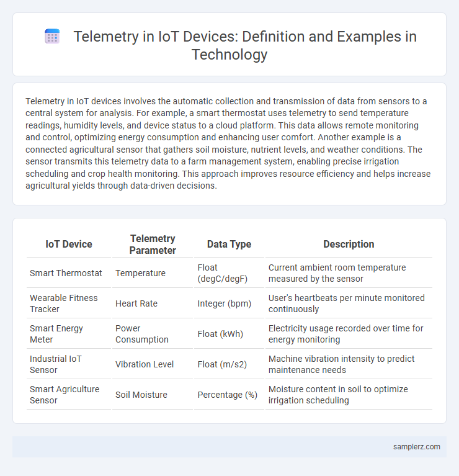The height and width of the screenshot is (476, 459).
Task: Select the 'Smart Thermostat' cell
Action: coord(69,273)
